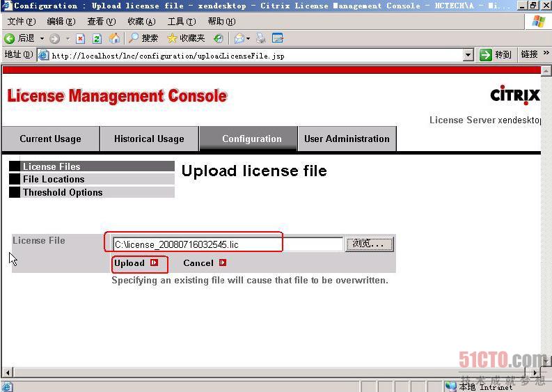Viewport: 552px width, 392px height.
Task: Click the page icon in the address bar
Action: [44, 55]
